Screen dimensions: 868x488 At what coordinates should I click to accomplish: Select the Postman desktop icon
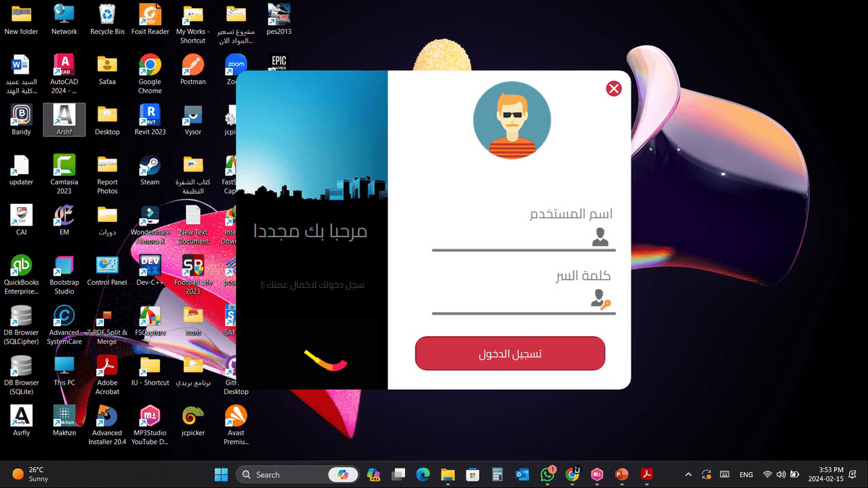pyautogui.click(x=193, y=69)
